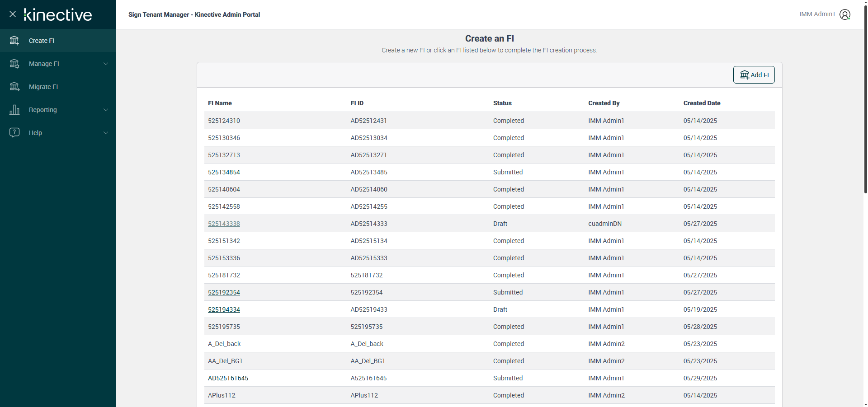Screen dimensions: 868x407
Task: Open the Migrate FI menu item
Action: tap(43, 87)
